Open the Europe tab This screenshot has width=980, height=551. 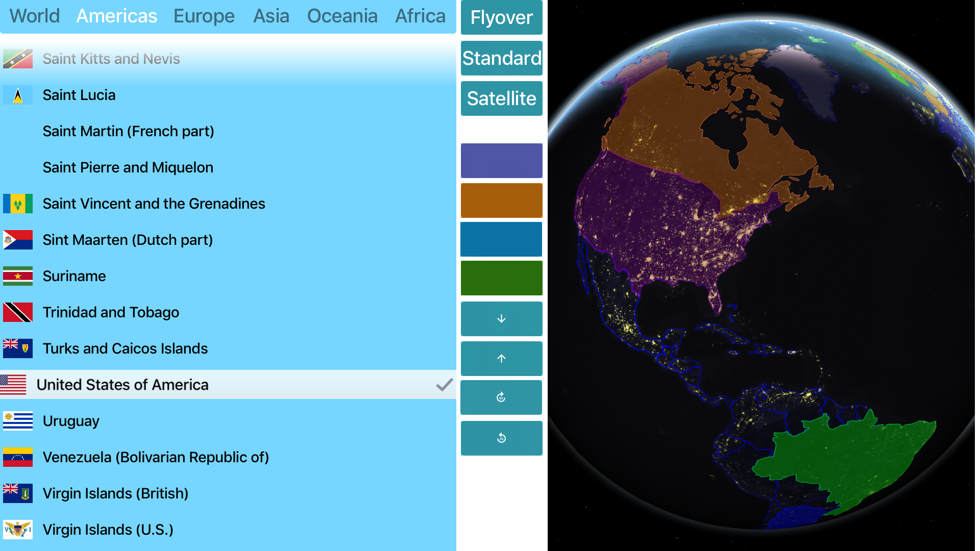click(204, 16)
